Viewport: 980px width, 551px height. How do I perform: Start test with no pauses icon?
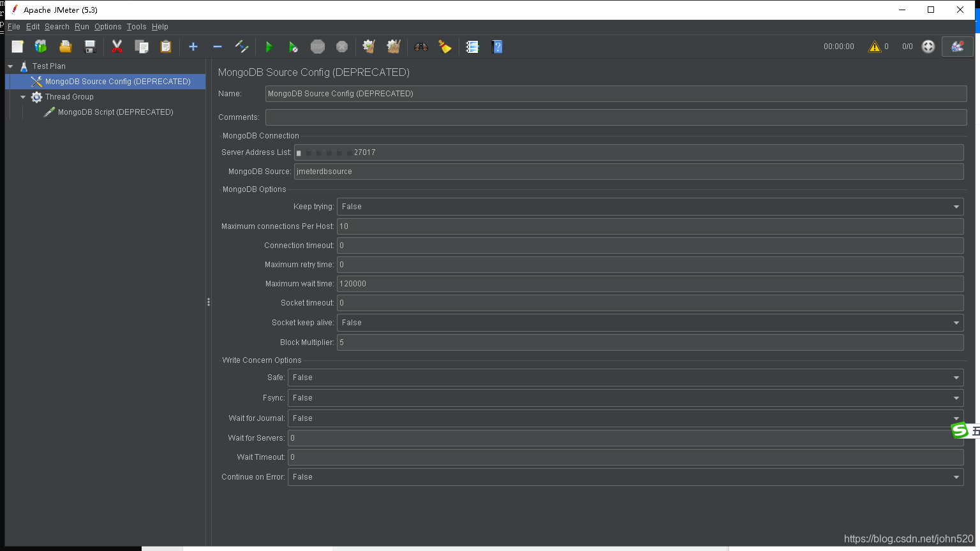tap(293, 47)
